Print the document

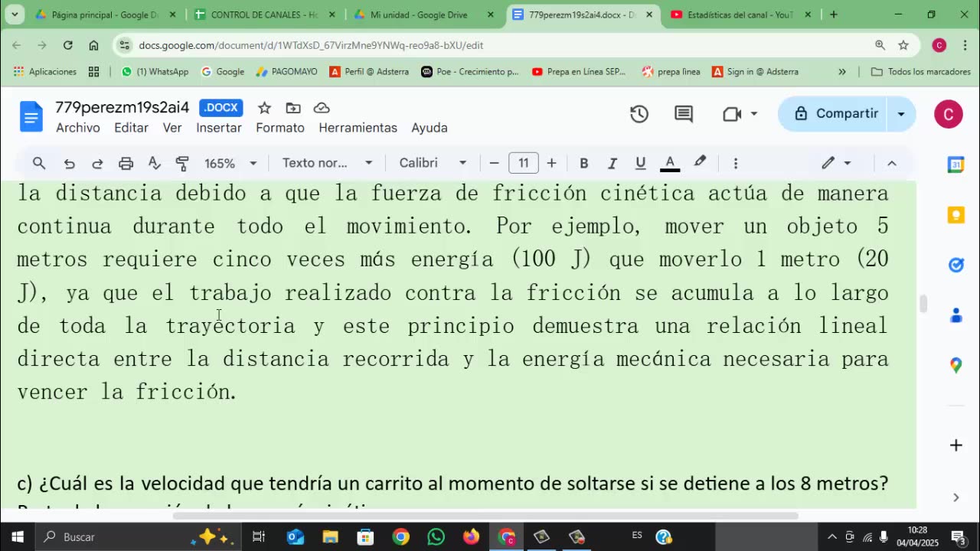pyautogui.click(x=126, y=163)
